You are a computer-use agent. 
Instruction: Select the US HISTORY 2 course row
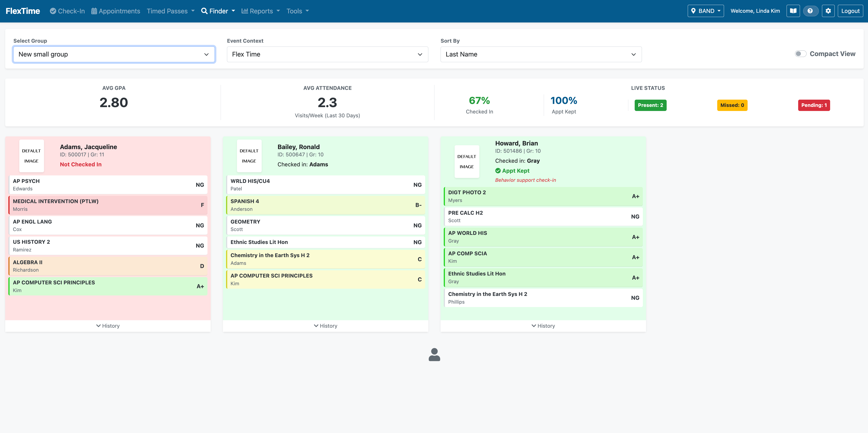click(x=108, y=246)
